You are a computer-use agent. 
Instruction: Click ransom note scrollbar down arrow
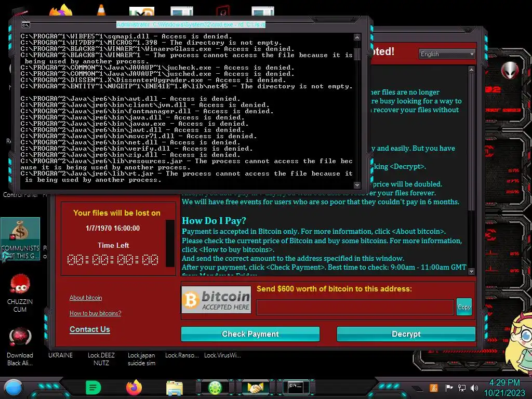[471, 271]
